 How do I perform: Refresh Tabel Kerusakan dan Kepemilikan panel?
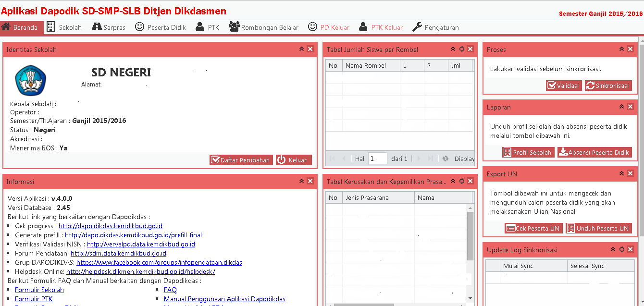tap(461, 181)
